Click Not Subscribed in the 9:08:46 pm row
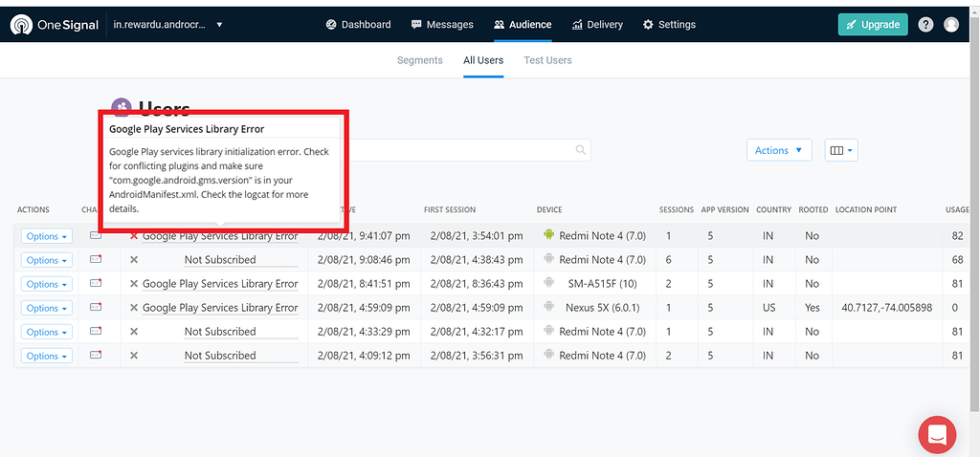980x457 pixels. (x=220, y=260)
